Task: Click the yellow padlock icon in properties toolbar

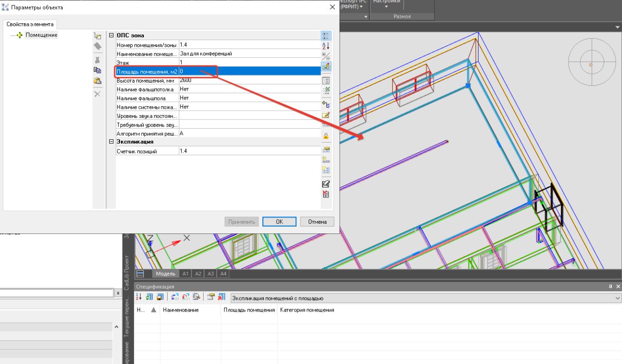Action: coord(326,136)
